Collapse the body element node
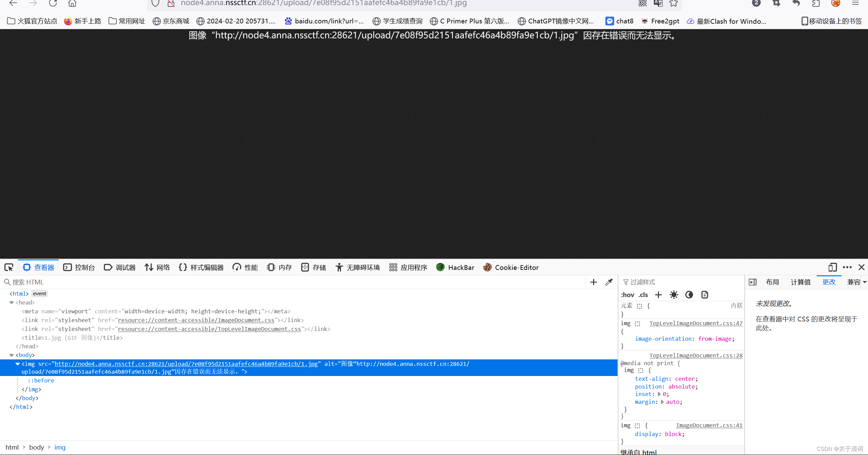The image size is (868, 455). click(12, 355)
